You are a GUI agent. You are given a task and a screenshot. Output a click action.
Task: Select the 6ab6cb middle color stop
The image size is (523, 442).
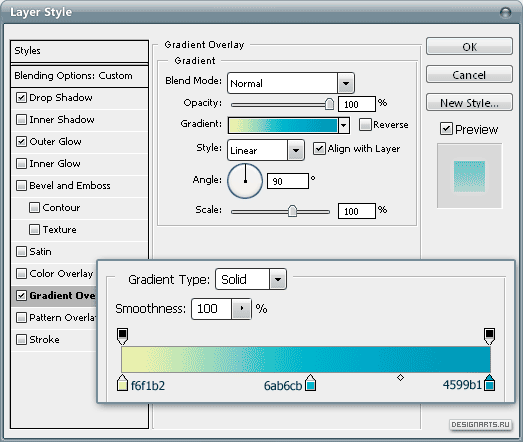click(x=311, y=383)
